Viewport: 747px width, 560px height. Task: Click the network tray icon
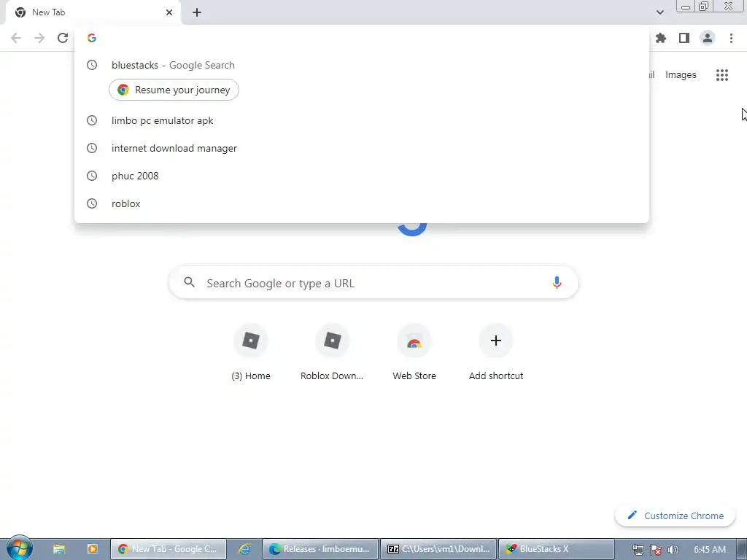click(638, 550)
